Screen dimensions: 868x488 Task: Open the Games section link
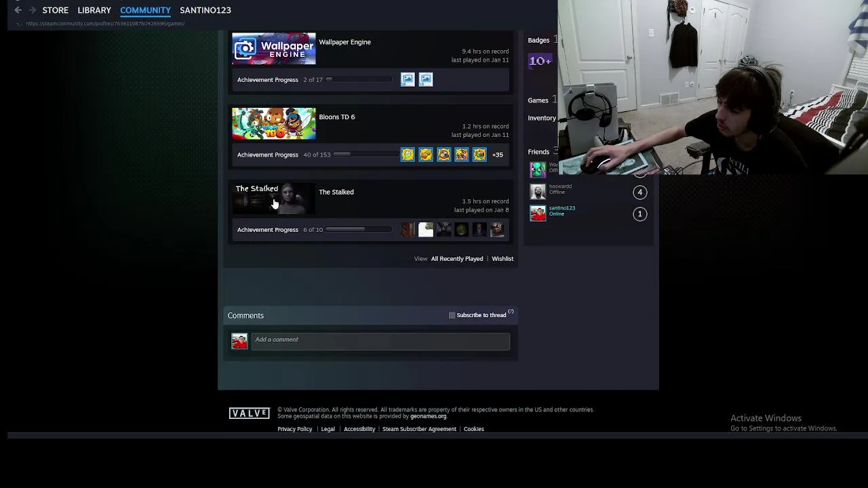[538, 100]
